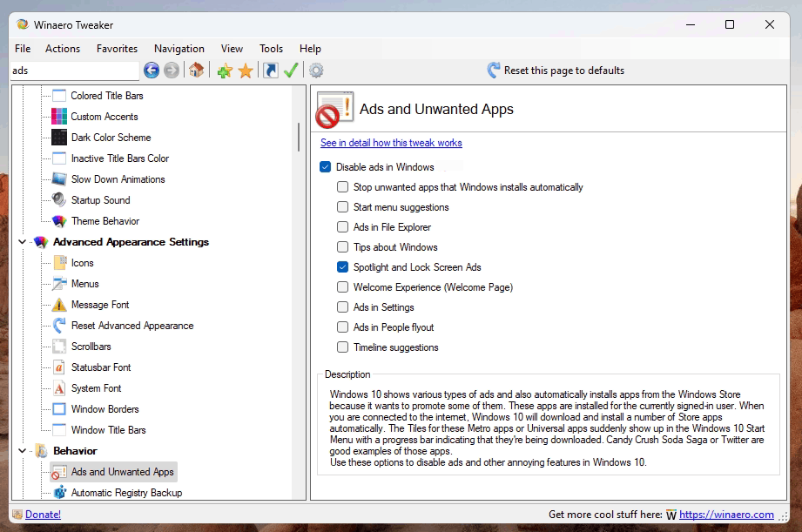Screen dimensions: 802x532
Task: Enable Start menu suggestions checkbox
Action: (343, 207)
